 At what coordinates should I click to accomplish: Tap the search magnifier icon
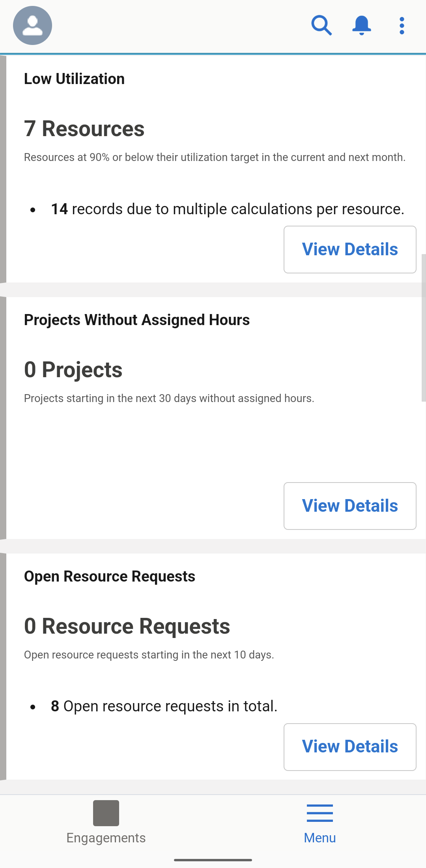321,25
